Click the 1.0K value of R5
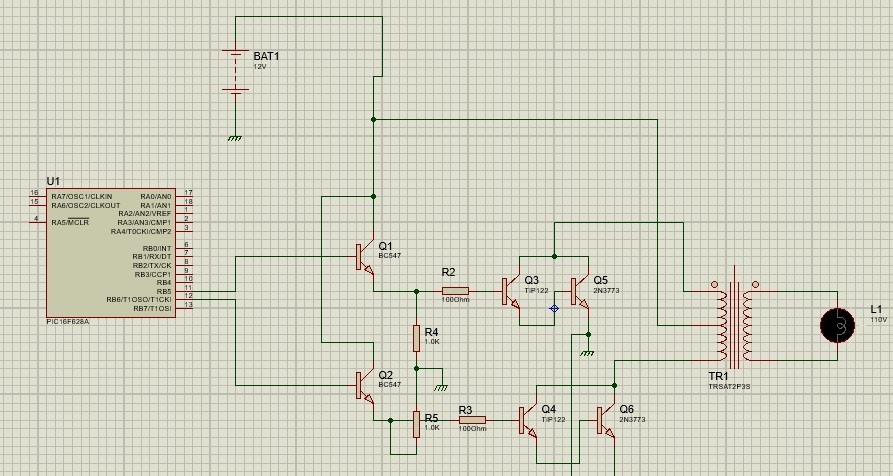 pos(432,428)
